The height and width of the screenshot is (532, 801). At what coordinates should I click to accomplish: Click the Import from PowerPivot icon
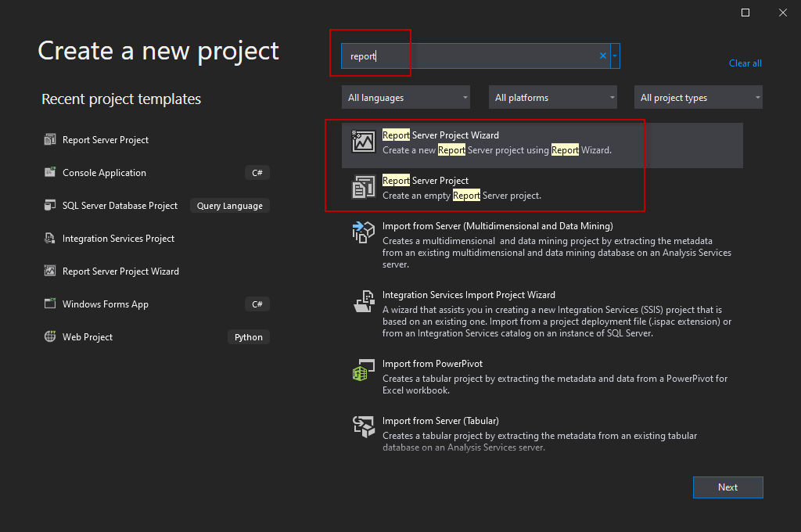pyautogui.click(x=360, y=370)
